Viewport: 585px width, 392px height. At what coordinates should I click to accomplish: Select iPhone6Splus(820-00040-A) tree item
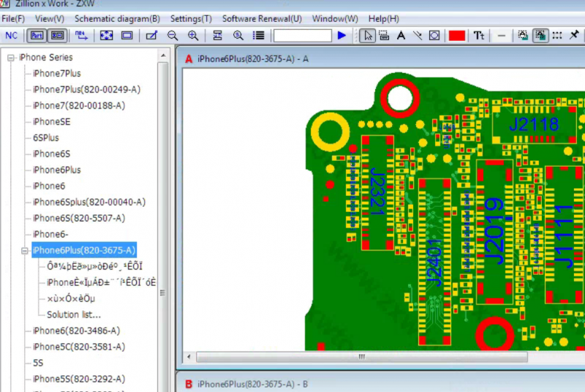89,202
